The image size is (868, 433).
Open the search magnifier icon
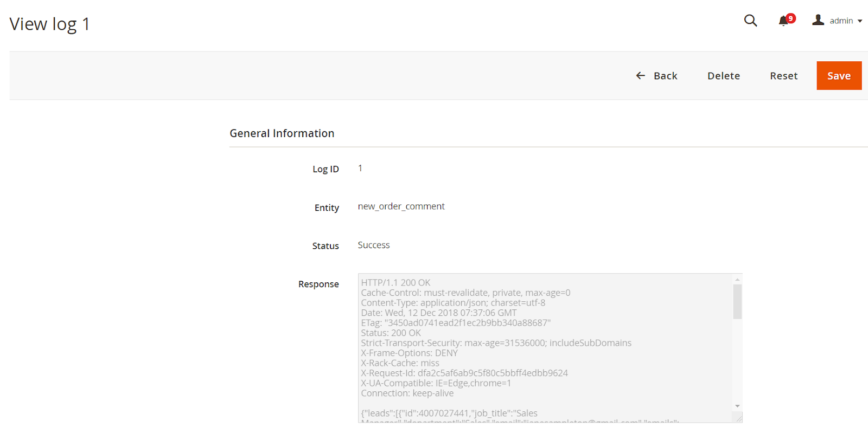[x=750, y=21]
